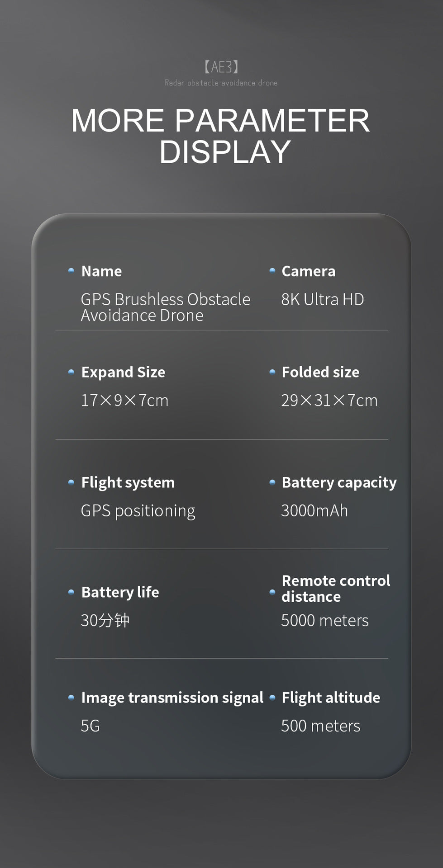Click the 29×31×7cm folded size value
Viewport: 443px width, 868px height.
point(329,400)
